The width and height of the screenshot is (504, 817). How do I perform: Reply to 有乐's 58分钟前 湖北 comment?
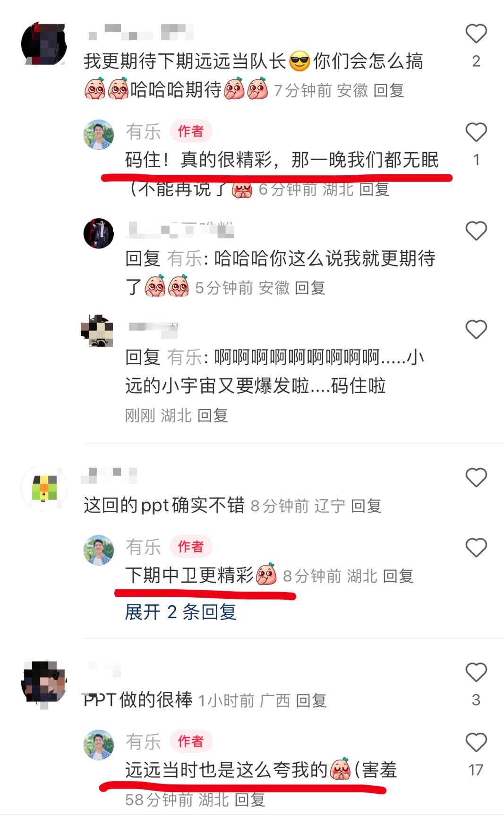pyautogui.click(x=250, y=800)
